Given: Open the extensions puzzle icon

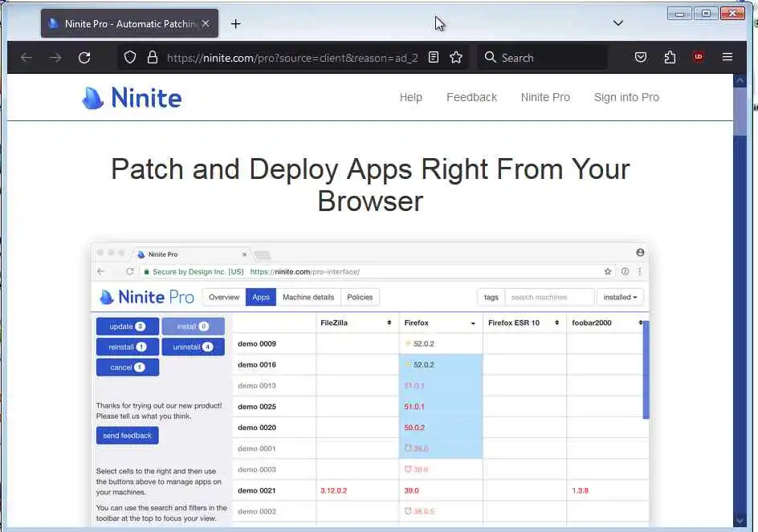Looking at the screenshot, I should coord(670,58).
